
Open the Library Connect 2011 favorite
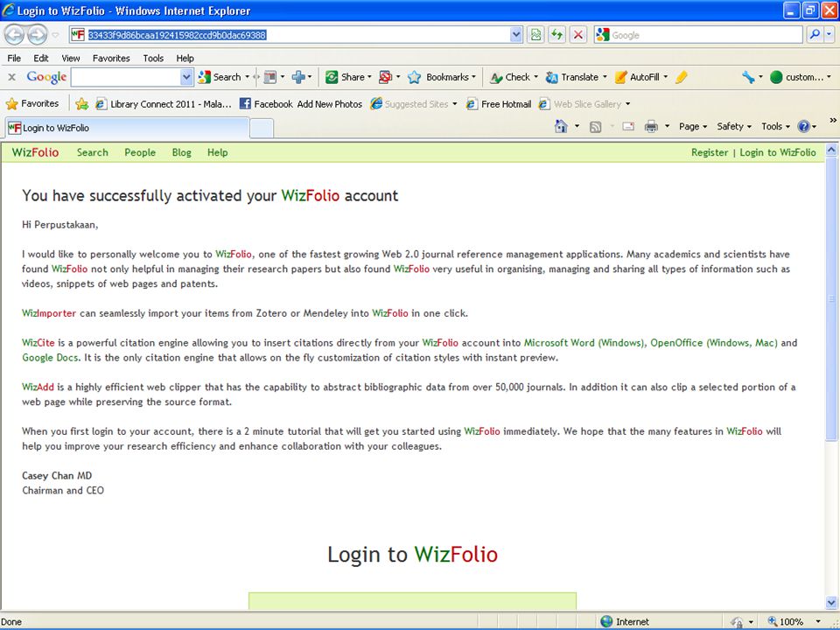coord(164,104)
